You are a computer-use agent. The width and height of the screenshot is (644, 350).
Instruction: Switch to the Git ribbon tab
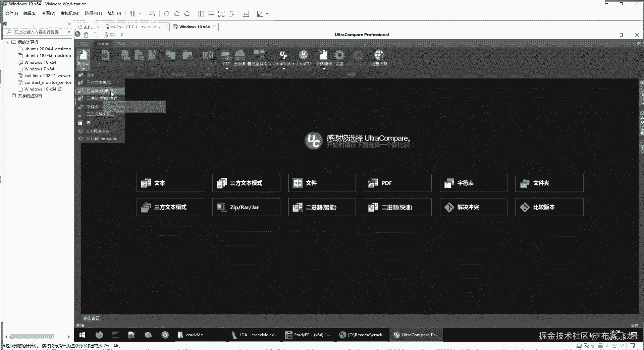click(135, 44)
